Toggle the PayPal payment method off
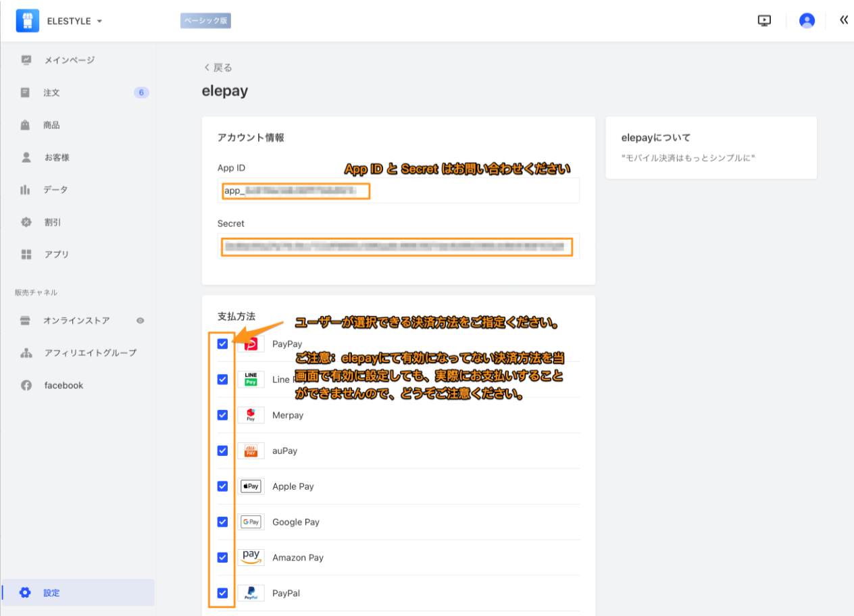 pyautogui.click(x=222, y=593)
